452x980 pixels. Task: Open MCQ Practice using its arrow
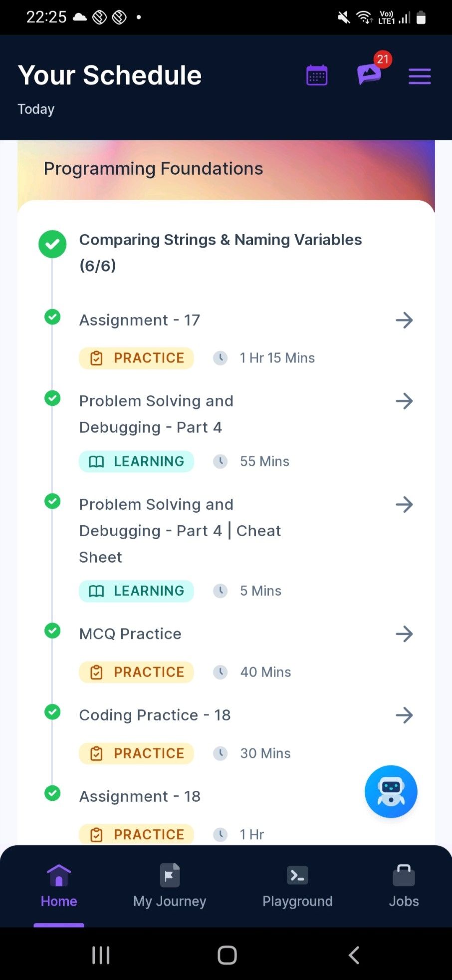[x=404, y=634]
